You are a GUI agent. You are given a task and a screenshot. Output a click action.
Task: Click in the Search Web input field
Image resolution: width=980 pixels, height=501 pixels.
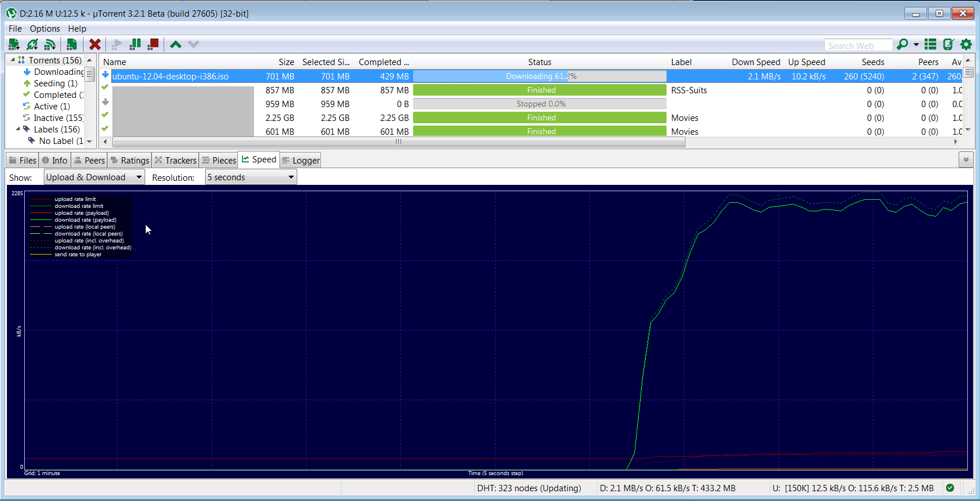click(x=858, y=45)
